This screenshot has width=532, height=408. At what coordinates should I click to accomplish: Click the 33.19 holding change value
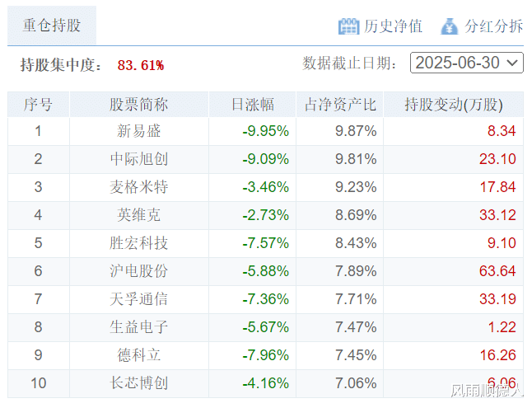pyautogui.click(x=497, y=299)
